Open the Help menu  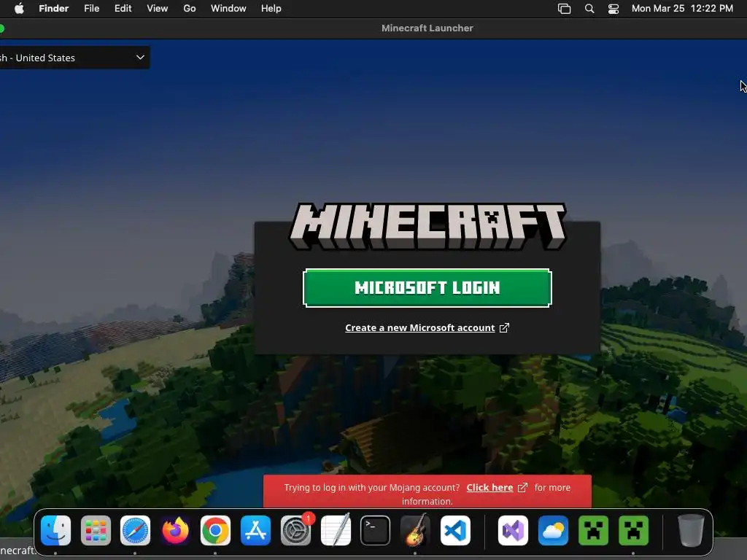click(271, 9)
